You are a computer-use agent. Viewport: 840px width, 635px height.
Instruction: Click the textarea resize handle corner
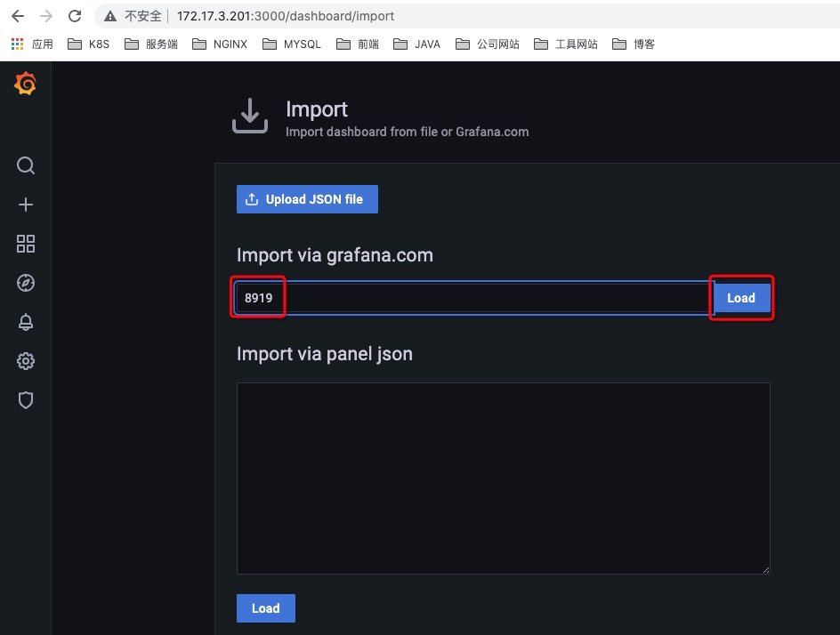(766, 570)
